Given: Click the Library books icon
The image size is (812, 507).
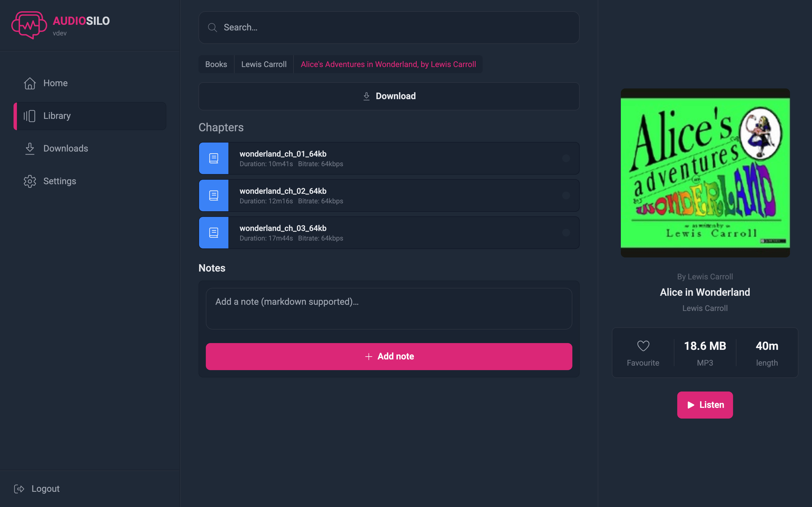Looking at the screenshot, I should [30, 116].
